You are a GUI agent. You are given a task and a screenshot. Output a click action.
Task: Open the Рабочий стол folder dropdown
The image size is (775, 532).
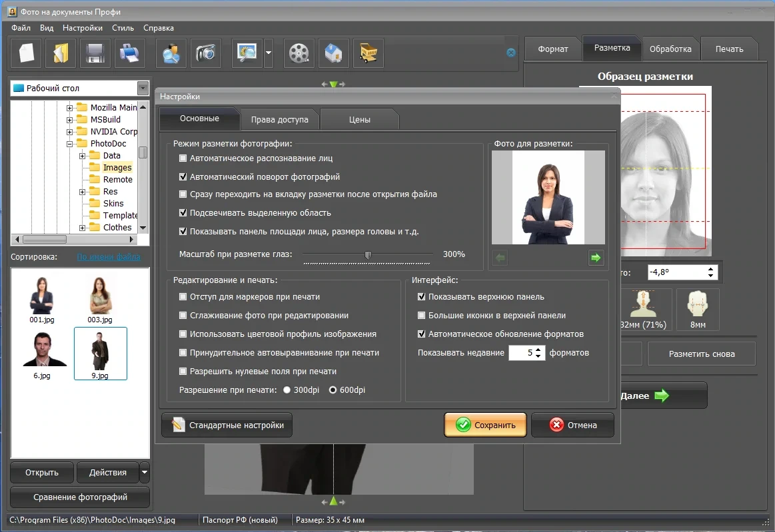click(x=143, y=88)
